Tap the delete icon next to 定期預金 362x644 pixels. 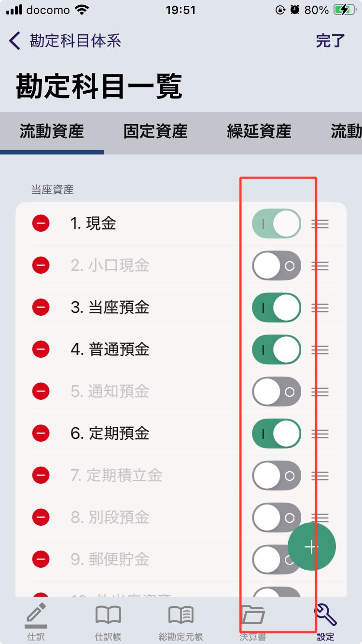click(41, 434)
